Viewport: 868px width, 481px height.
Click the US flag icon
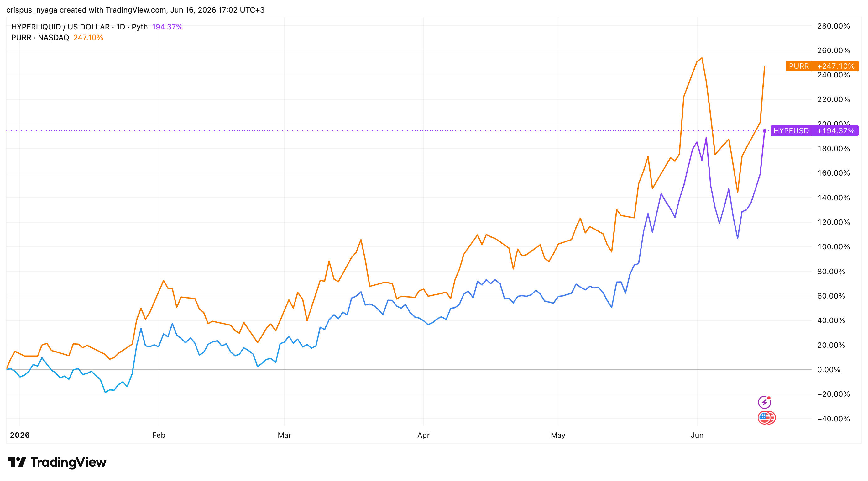(766, 418)
